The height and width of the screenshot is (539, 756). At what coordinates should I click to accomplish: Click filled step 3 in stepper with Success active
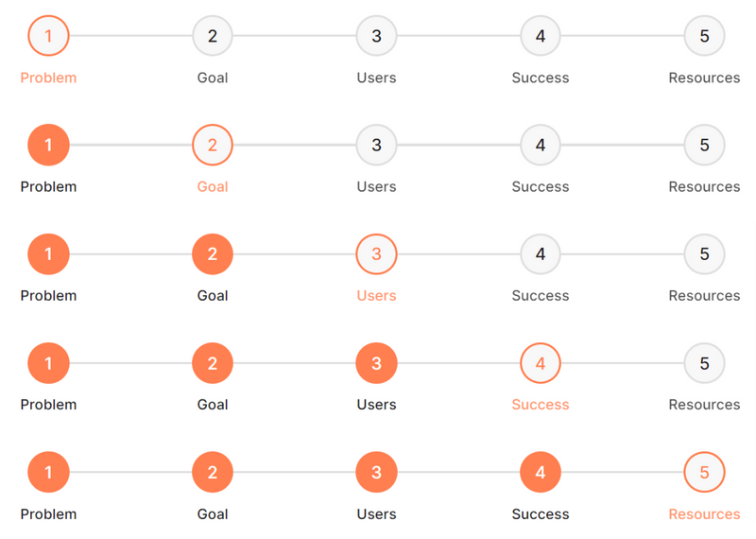point(376,363)
